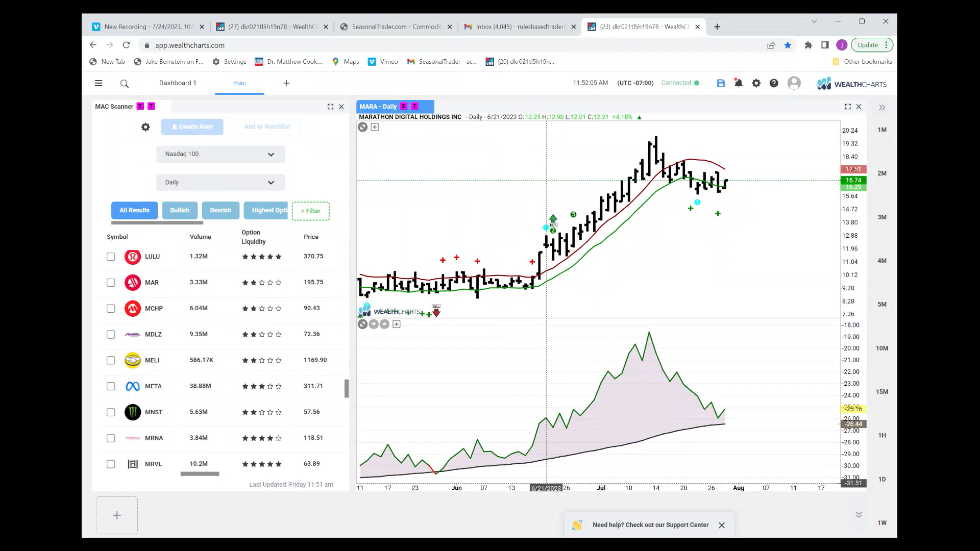Check the MAR row checkbox
This screenshot has height=551, width=980.
[111, 283]
